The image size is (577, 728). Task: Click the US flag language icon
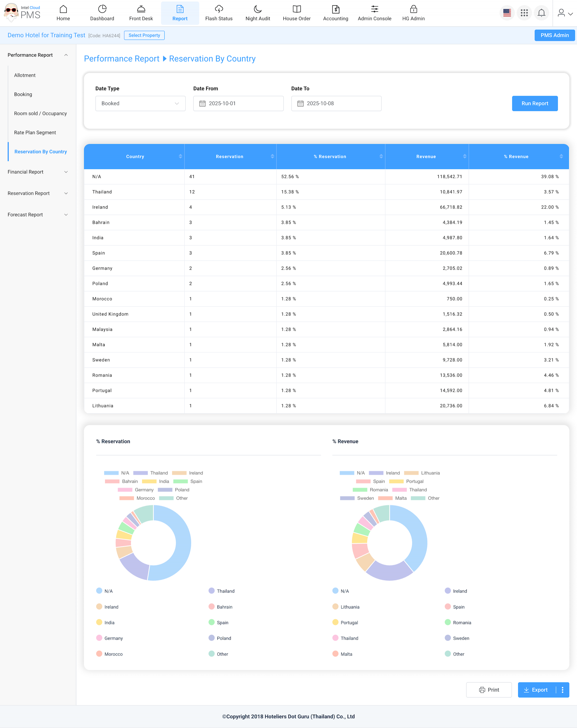(x=507, y=13)
